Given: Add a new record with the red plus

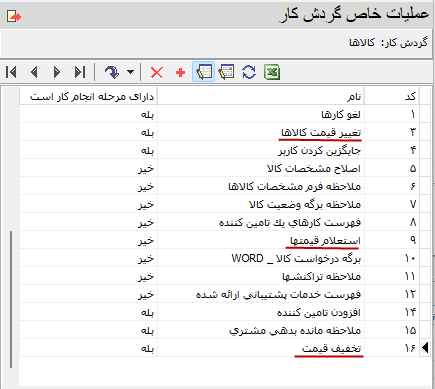Looking at the screenshot, I should coord(180,72).
